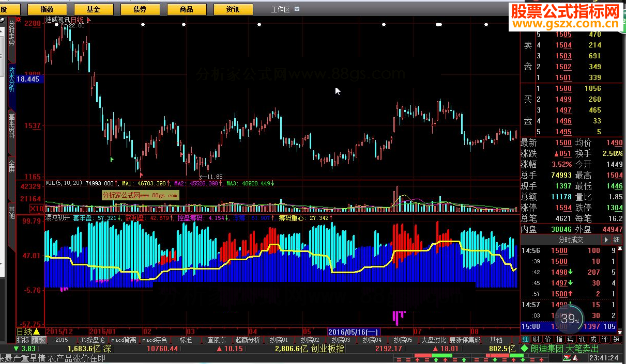This screenshot has height=364, width=626.
Task: Expand 分时成交 panel with play arrow
Action: pyautogui.click(x=606, y=240)
